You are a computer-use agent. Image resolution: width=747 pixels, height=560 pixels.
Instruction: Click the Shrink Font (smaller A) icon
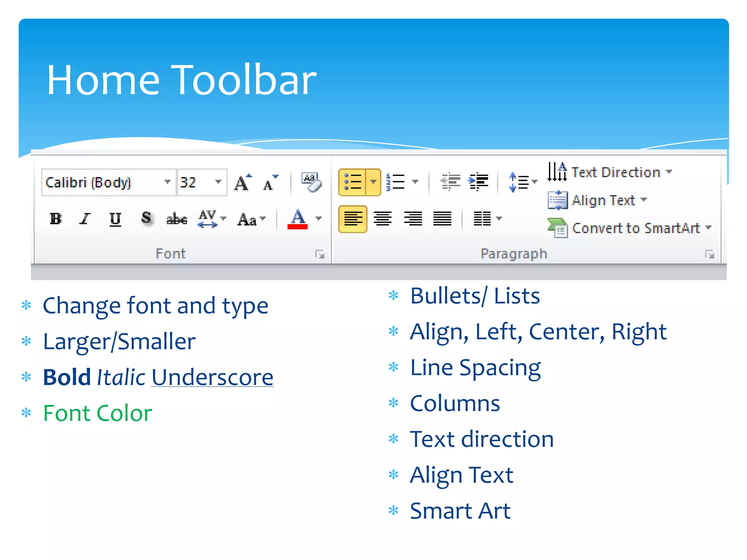pyautogui.click(x=270, y=183)
